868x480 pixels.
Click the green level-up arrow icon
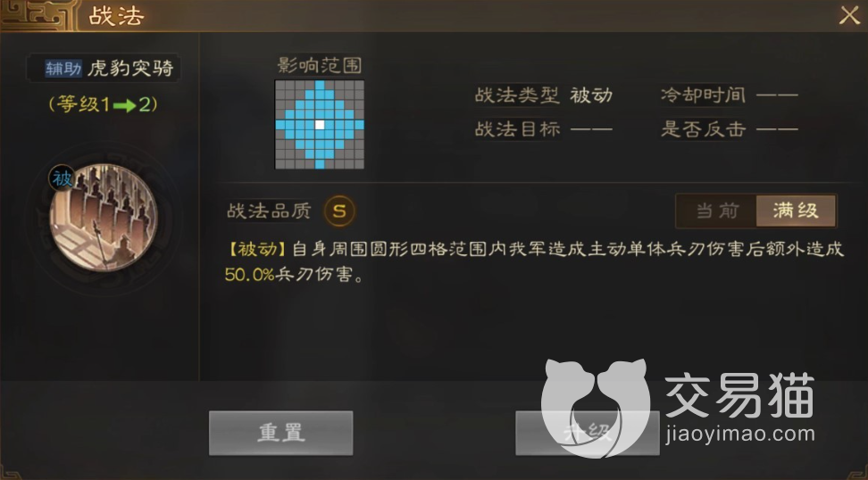pyautogui.click(x=124, y=105)
